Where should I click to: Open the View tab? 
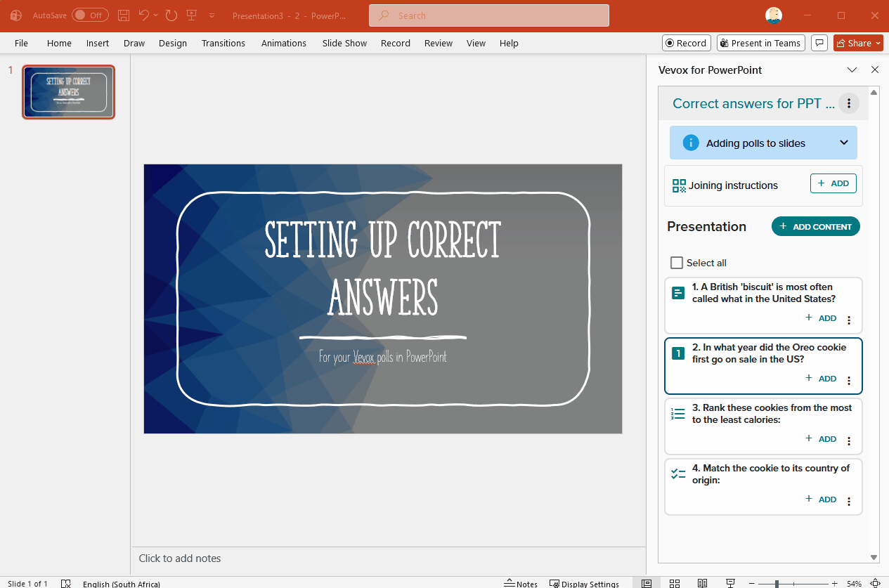coord(476,43)
